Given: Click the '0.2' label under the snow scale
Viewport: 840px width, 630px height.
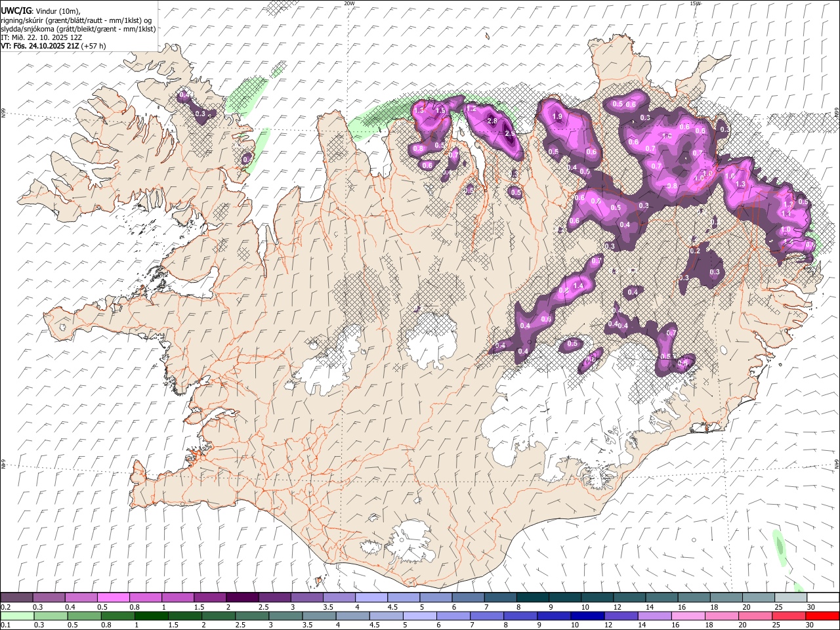Looking at the screenshot, I should (x=5, y=607).
